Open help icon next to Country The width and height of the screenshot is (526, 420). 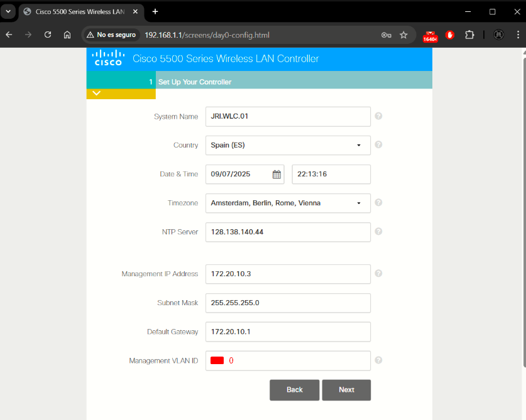pos(378,144)
